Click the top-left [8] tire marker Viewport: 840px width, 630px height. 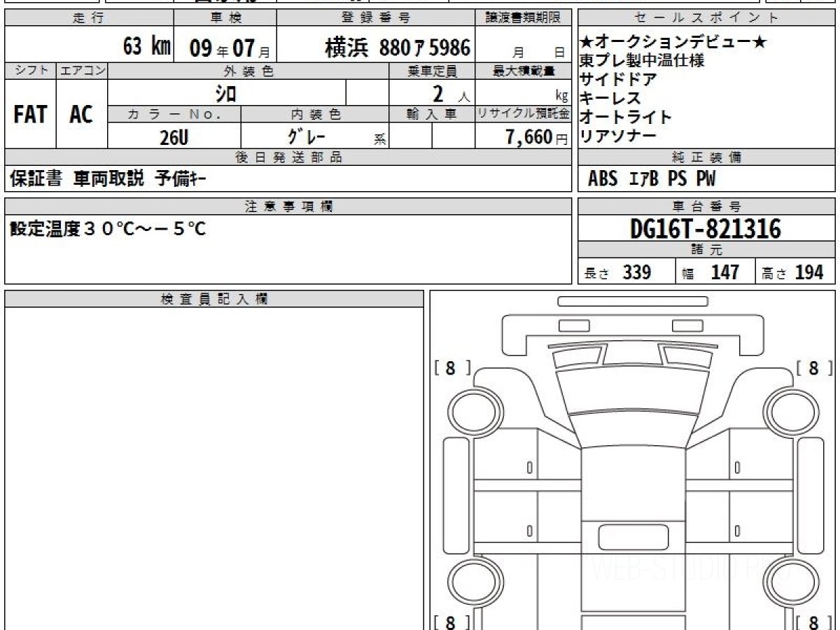pos(452,369)
